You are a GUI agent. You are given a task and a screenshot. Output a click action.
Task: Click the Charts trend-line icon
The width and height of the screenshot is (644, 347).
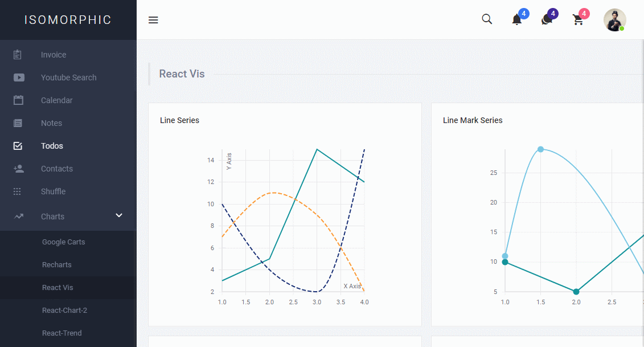(18, 217)
